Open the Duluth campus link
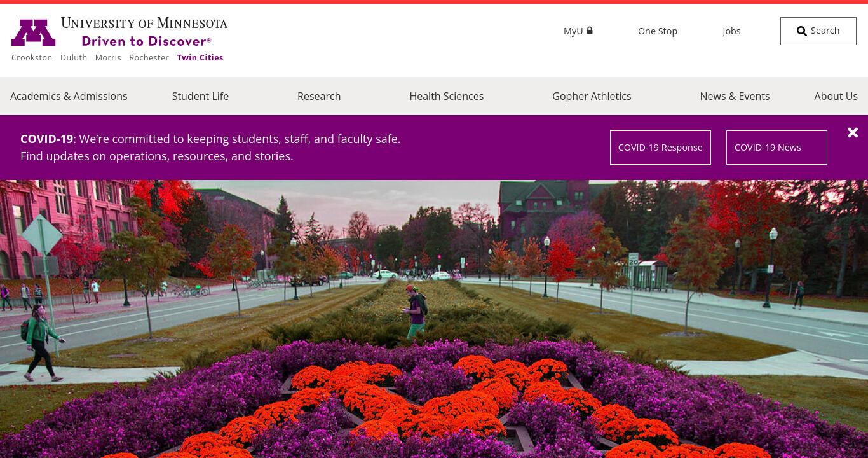The width and height of the screenshot is (868, 458). click(x=74, y=57)
